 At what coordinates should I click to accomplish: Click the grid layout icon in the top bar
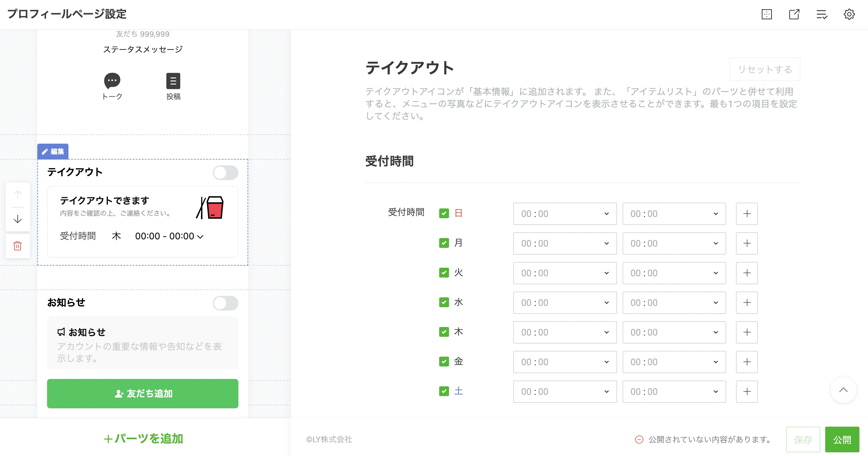click(x=767, y=14)
